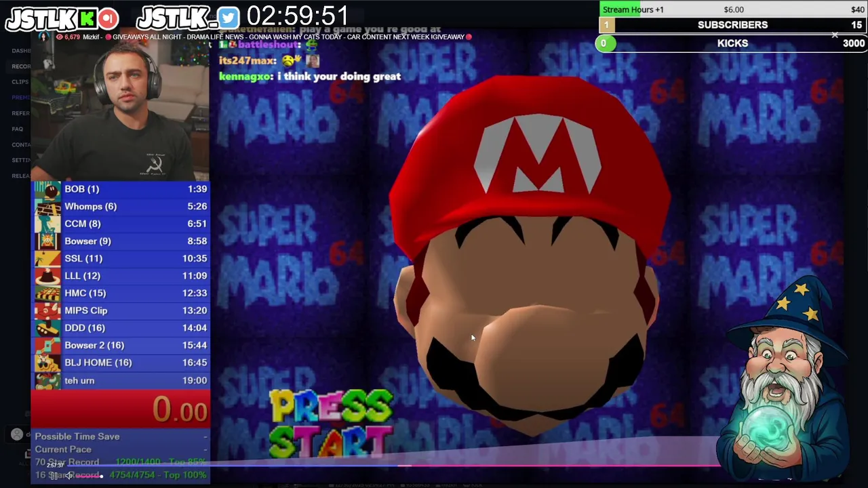Click the Bowser (9) split icon
The height and width of the screenshot is (488, 868).
pyautogui.click(x=47, y=241)
